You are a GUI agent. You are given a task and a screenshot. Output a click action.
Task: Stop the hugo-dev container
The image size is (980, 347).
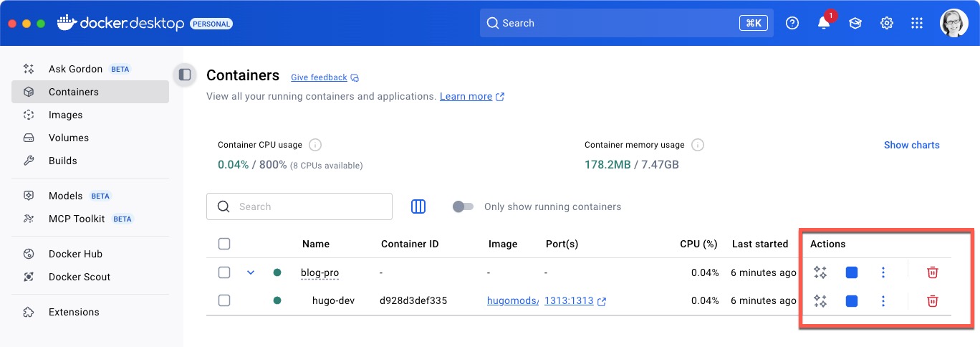(x=852, y=301)
